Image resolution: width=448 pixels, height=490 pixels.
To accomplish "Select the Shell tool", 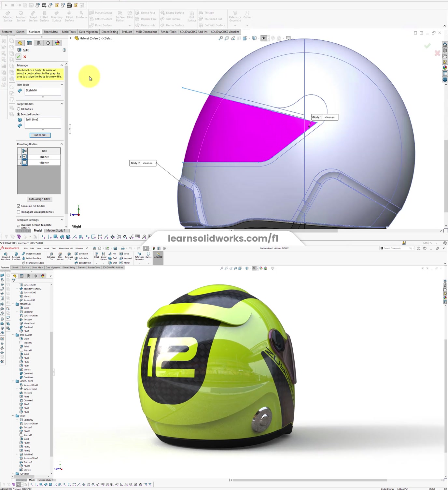I will click(x=113, y=263).
